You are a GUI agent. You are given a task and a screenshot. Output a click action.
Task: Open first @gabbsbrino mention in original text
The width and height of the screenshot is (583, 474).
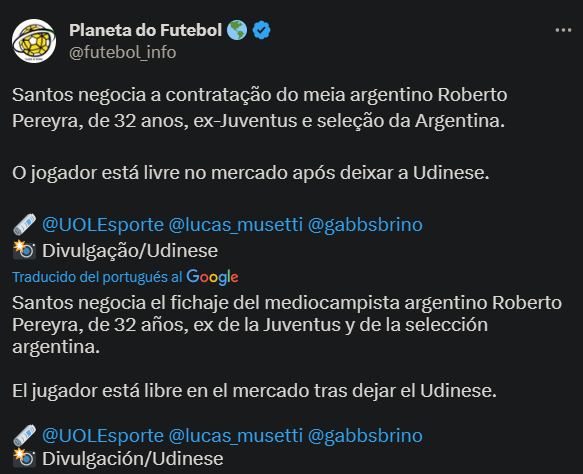coord(365,225)
